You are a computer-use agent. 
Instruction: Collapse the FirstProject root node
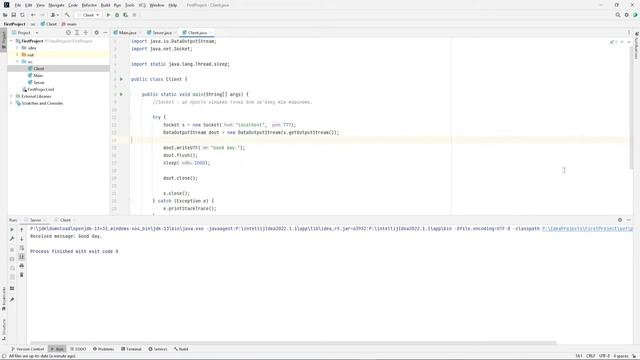point(12,41)
